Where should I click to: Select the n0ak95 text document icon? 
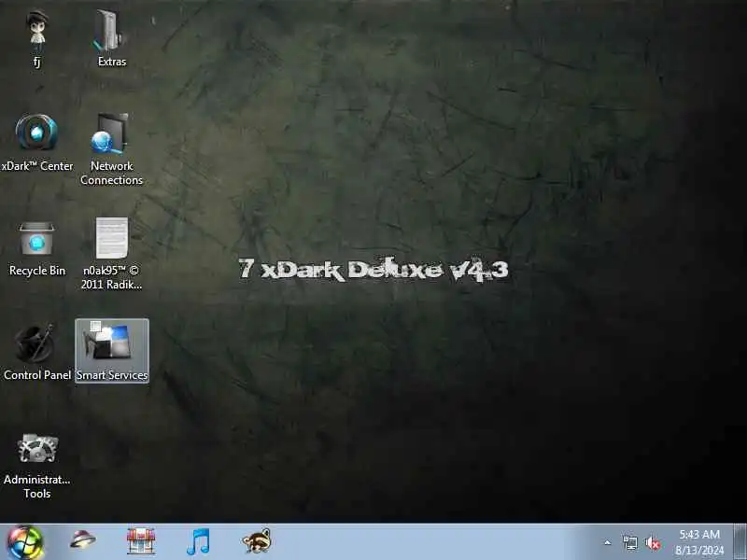pos(111,238)
